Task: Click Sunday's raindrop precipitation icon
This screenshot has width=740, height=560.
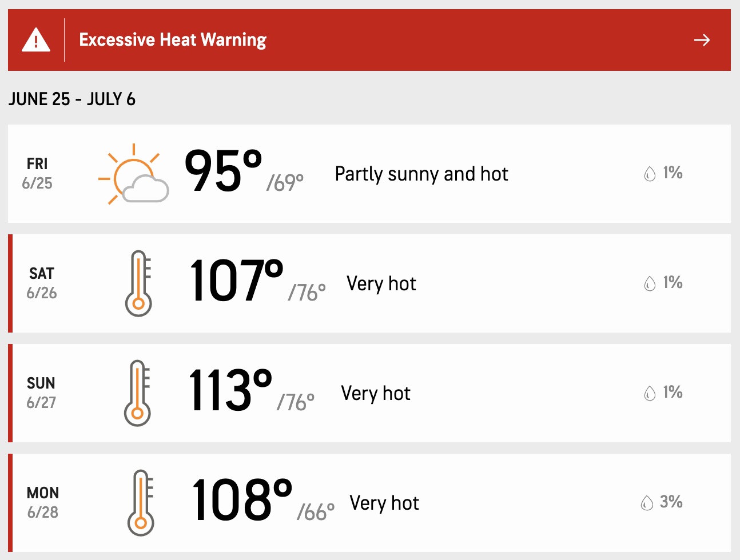Action: coord(650,393)
